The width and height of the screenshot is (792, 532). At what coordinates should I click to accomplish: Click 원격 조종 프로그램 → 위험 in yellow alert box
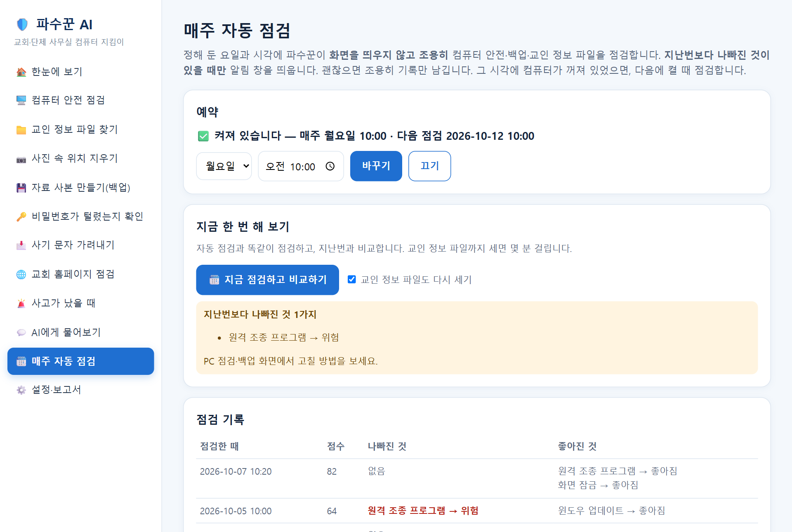click(284, 338)
